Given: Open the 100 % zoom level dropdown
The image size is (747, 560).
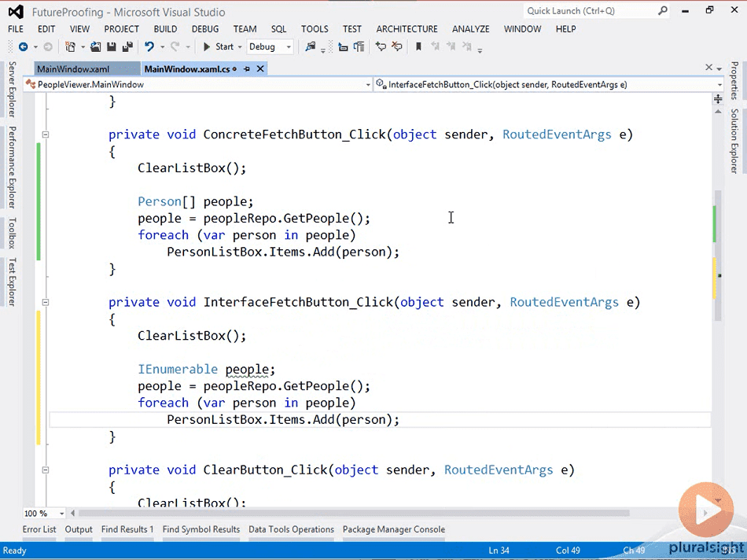Looking at the screenshot, I should coord(62,514).
